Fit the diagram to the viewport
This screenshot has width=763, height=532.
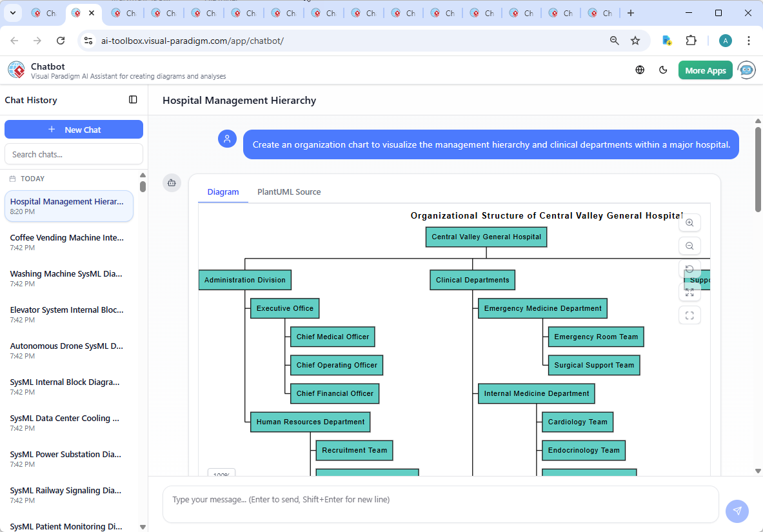[x=689, y=292]
